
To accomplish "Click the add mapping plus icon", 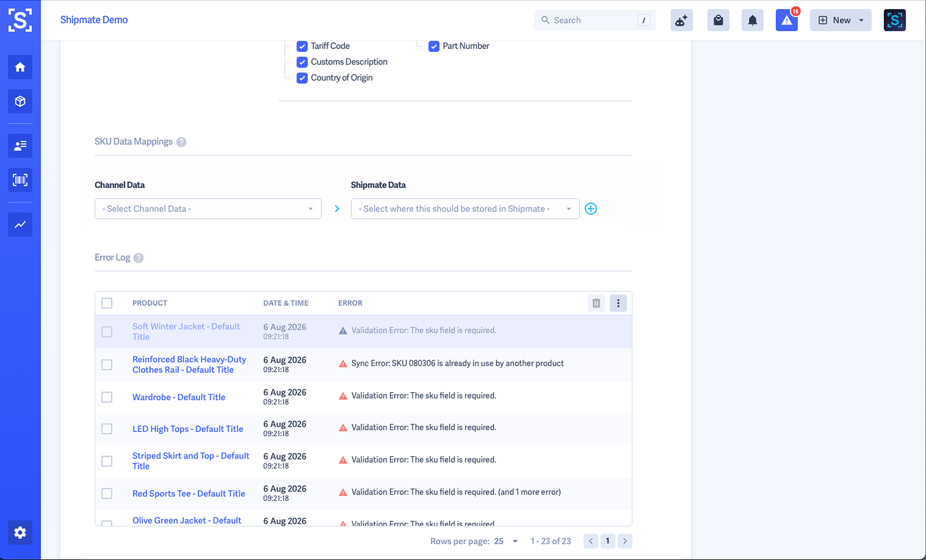I will [591, 209].
